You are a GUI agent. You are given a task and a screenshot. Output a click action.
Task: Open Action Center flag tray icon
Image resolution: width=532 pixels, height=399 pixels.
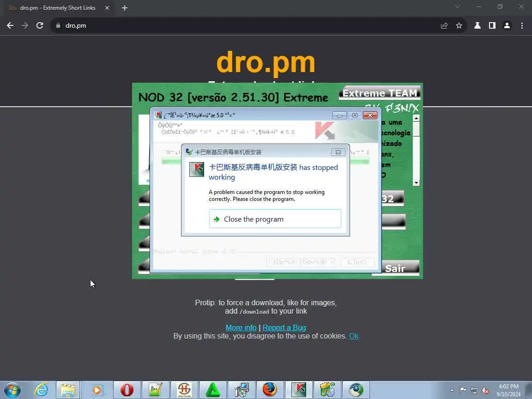pos(462,390)
